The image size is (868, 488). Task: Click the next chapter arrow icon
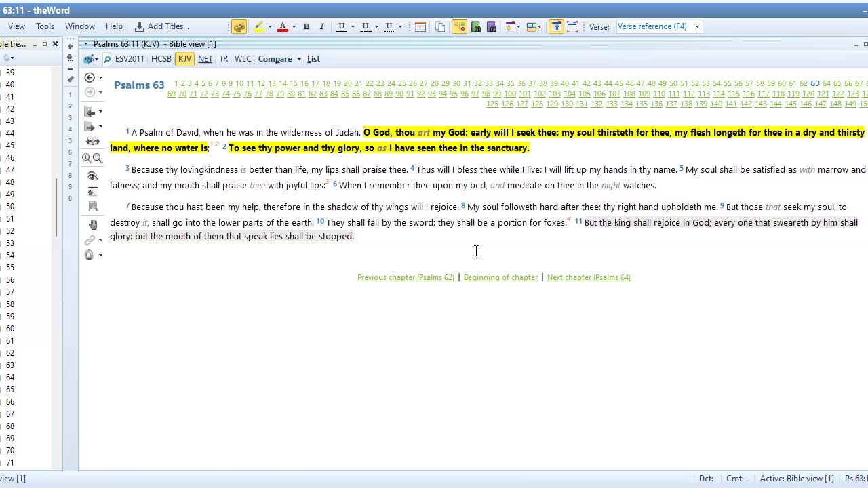coord(90,126)
